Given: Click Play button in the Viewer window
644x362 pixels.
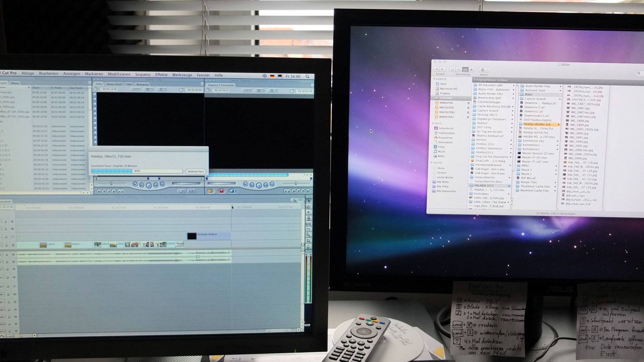Looking at the screenshot, I should pos(149,185).
